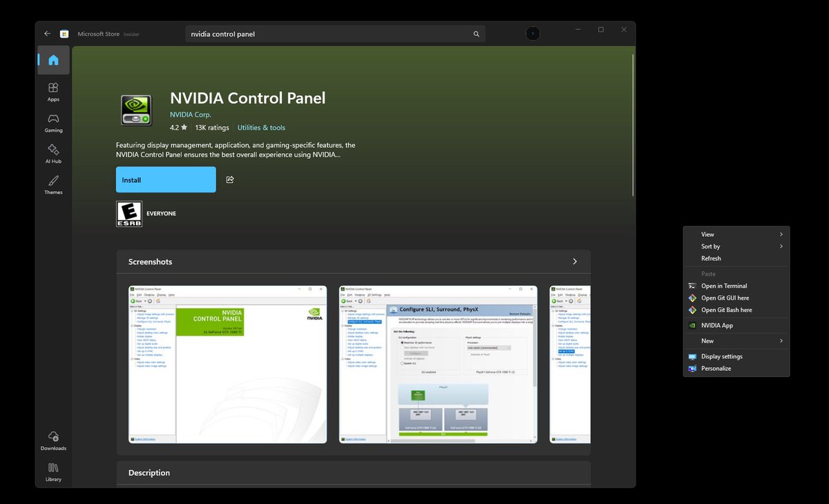Open the Apps section in sidebar

[53, 92]
